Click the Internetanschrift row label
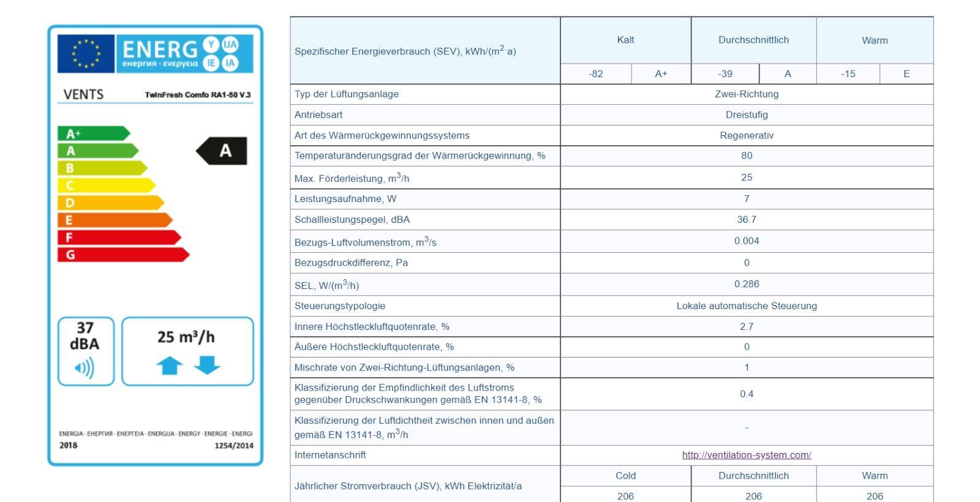 point(330,455)
